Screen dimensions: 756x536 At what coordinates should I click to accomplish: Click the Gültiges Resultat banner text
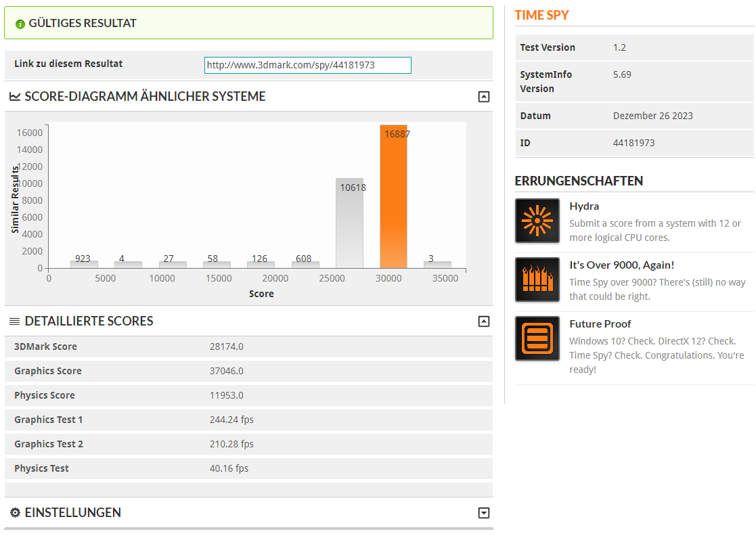pyautogui.click(x=83, y=23)
